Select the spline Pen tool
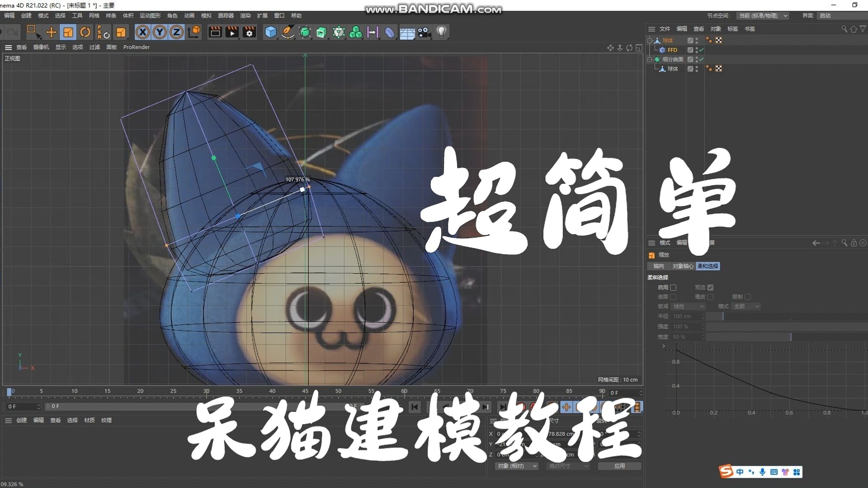The image size is (868, 488). 288,32
